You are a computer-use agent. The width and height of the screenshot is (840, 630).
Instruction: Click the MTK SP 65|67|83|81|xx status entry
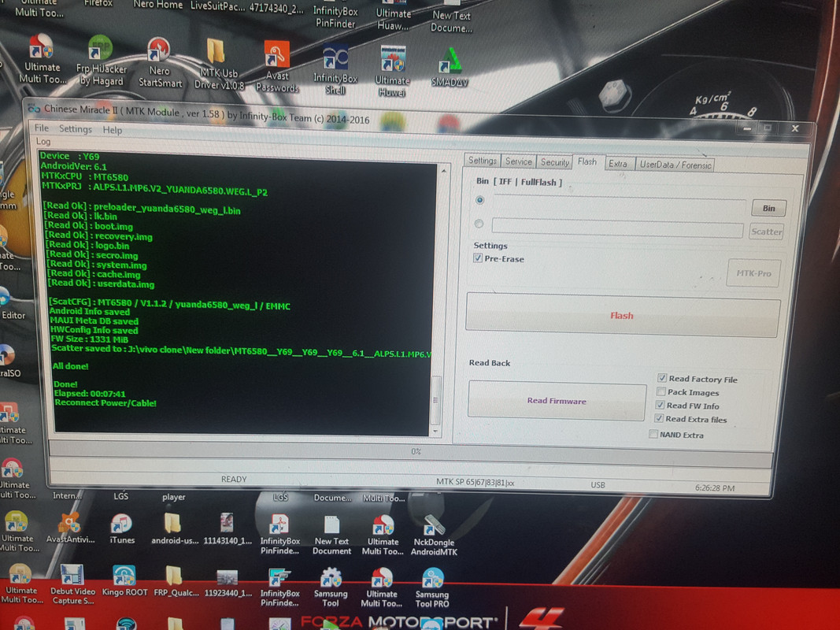[x=475, y=482]
